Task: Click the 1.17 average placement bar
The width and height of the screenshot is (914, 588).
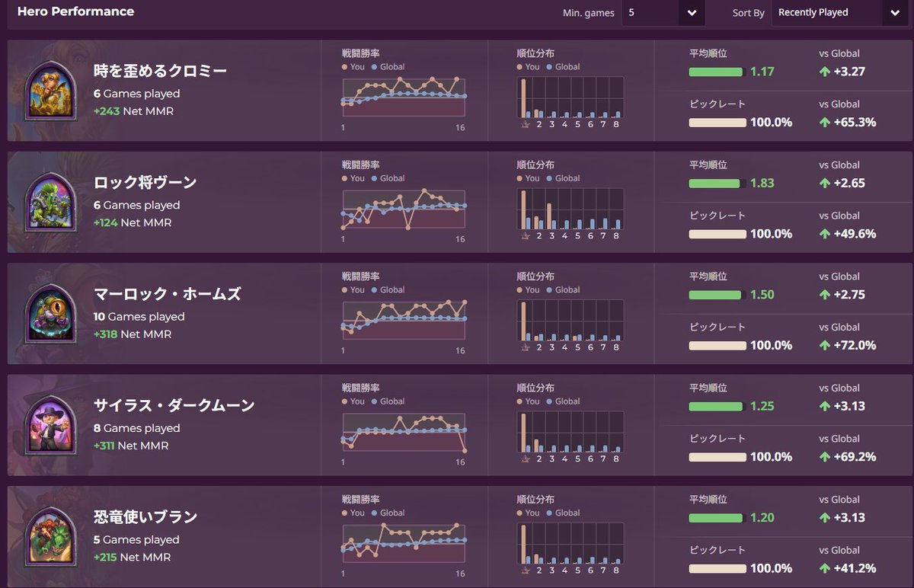Action: (x=715, y=72)
